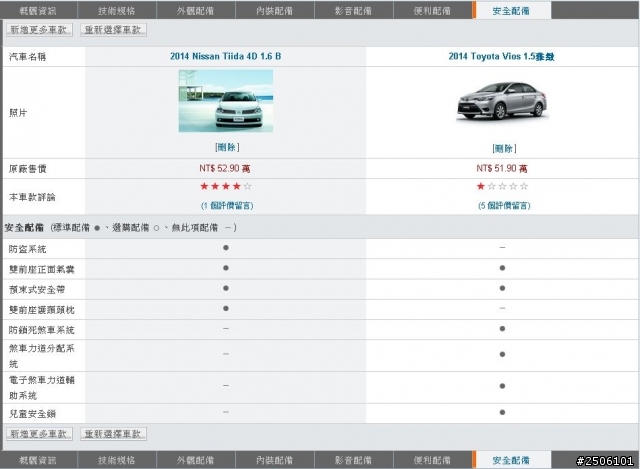
Task: Click the 防鎖死煞車系統 row label
Action: pyautogui.click(x=42, y=330)
